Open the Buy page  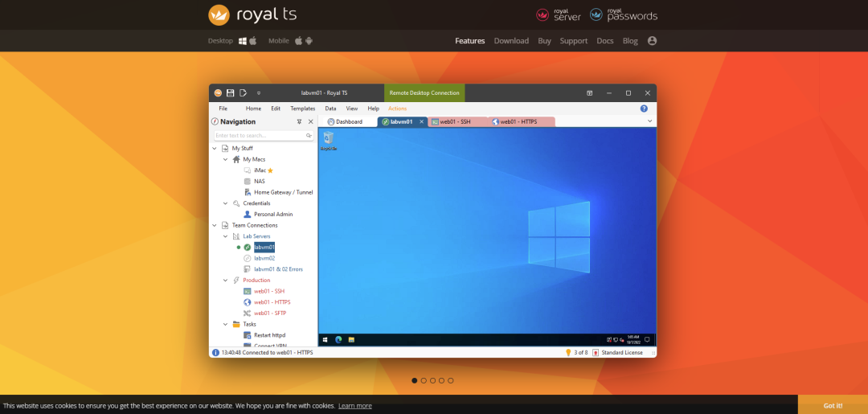[544, 41]
